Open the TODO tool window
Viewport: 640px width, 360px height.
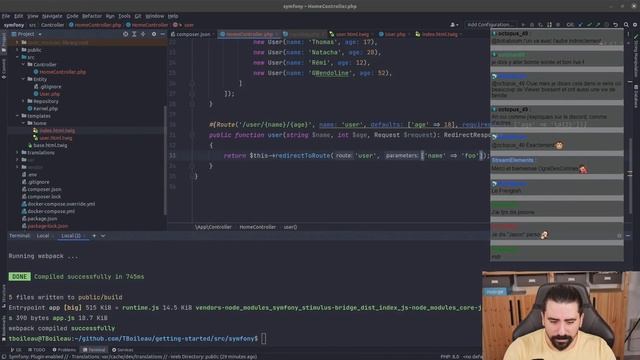pos(37,350)
